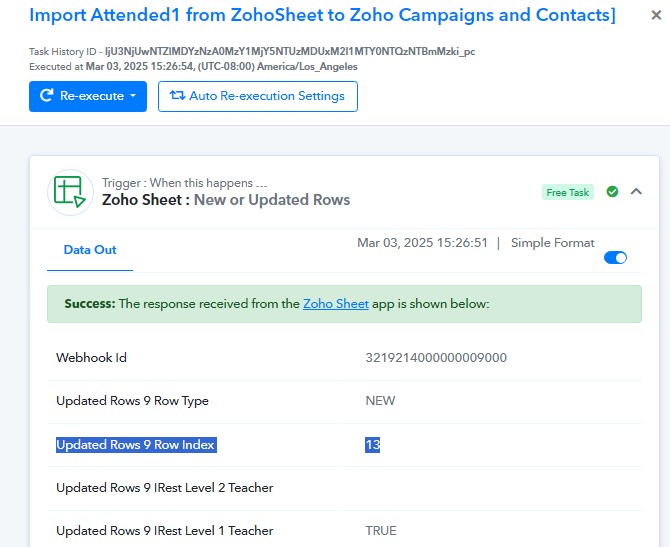Click the loop arrows icon in Auto Re-execution Settings
Image resolution: width=670 pixels, height=547 pixels.
(177, 95)
